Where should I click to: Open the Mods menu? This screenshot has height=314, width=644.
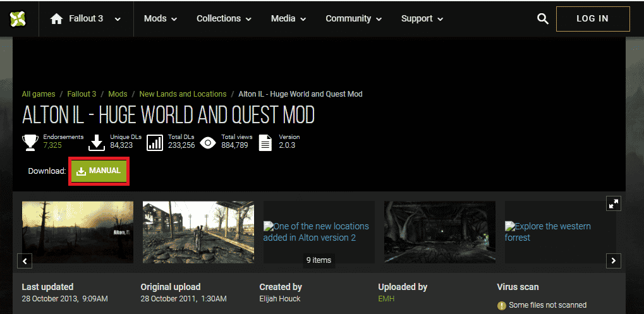point(160,19)
